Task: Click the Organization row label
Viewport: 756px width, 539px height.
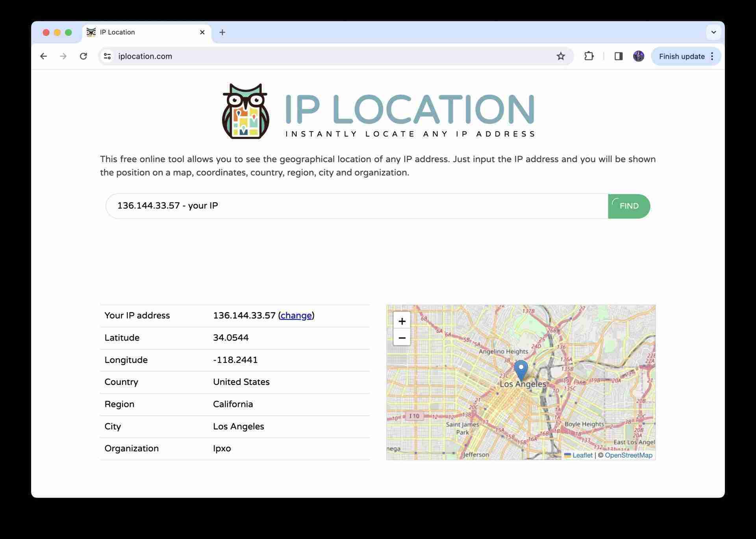Action: coord(132,449)
